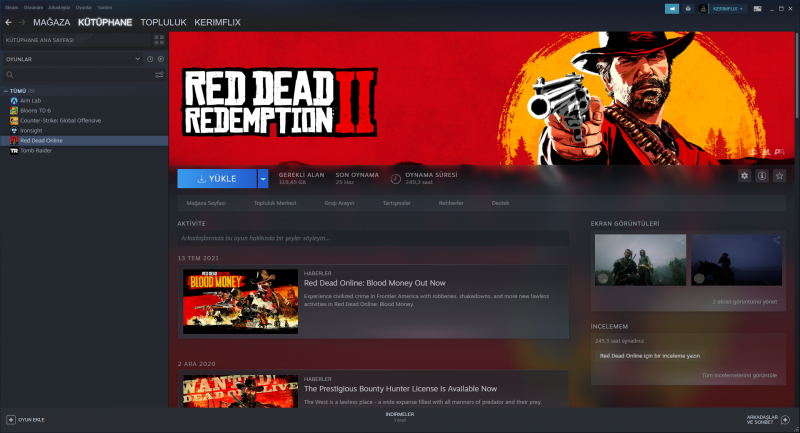Open game settings gear icon
The image size is (800, 433).
click(744, 176)
